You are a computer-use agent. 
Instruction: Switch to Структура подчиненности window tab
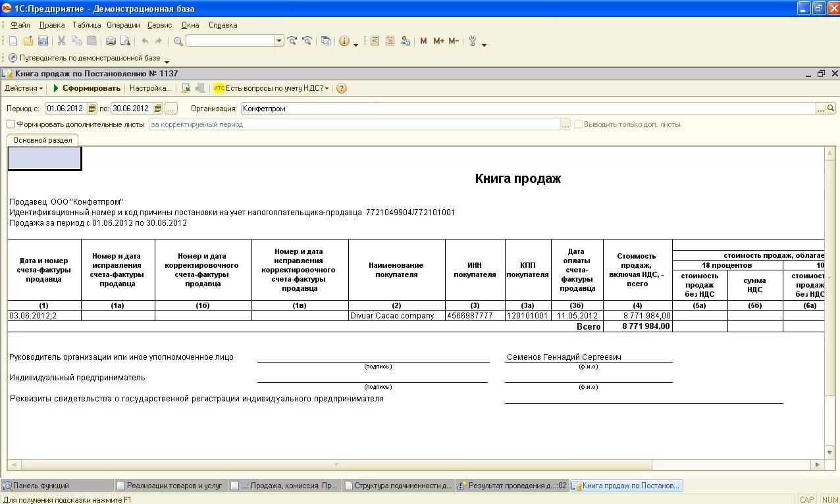pyautogui.click(x=398, y=486)
